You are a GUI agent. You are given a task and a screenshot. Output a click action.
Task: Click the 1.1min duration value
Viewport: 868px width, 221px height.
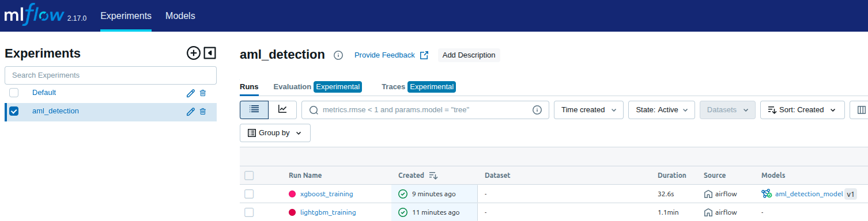click(x=669, y=212)
